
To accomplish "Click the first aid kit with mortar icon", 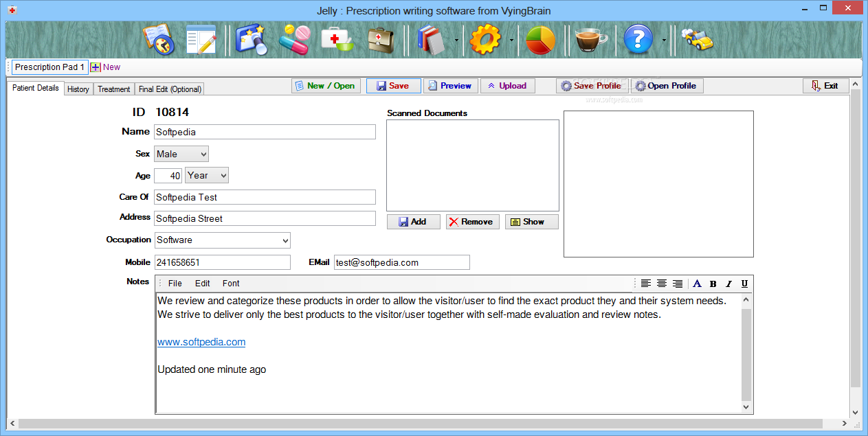I will (337, 40).
